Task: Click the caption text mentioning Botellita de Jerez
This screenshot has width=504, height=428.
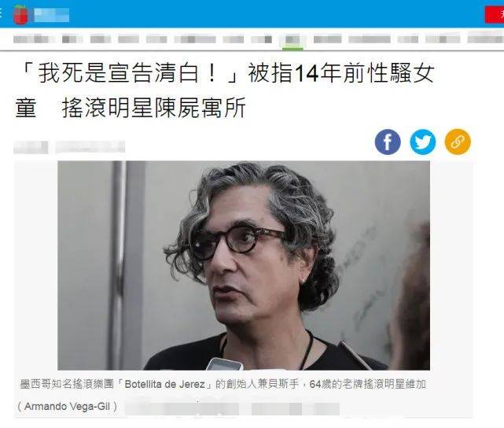Action: pyautogui.click(x=223, y=384)
